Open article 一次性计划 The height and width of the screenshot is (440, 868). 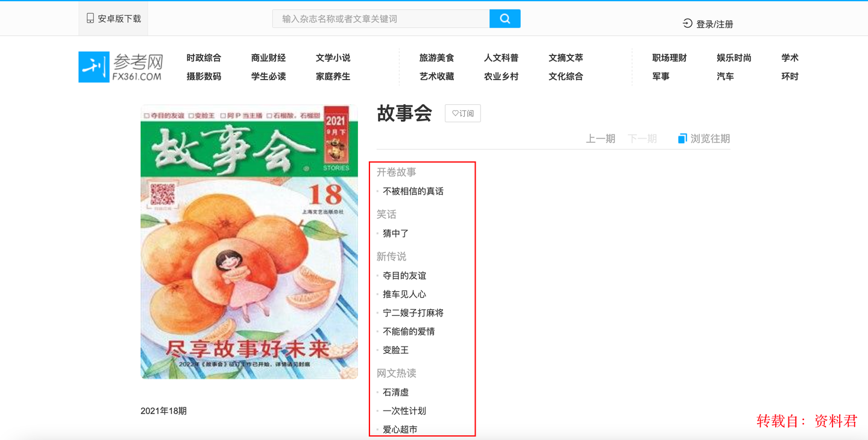(x=404, y=411)
